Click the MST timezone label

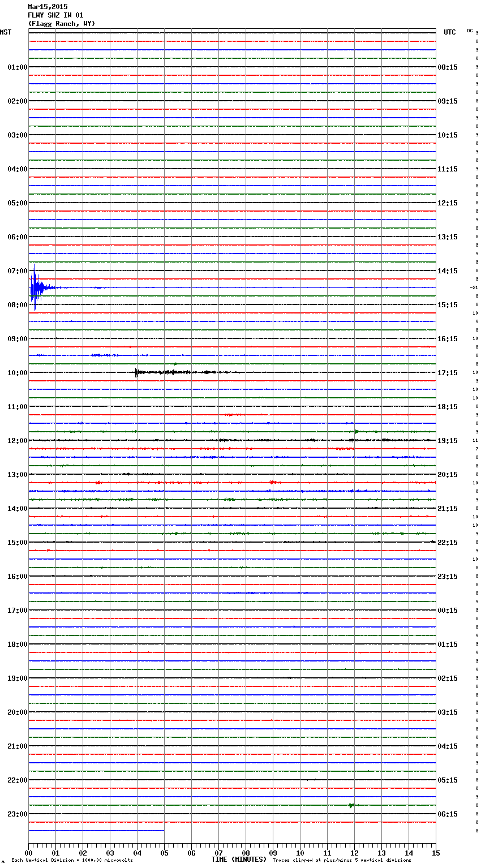tap(6, 32)
